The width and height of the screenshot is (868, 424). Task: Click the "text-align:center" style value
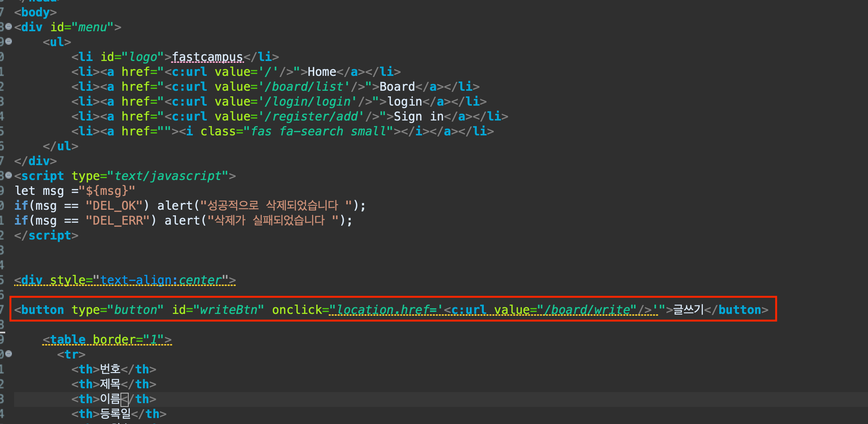(x=161, y=280)
